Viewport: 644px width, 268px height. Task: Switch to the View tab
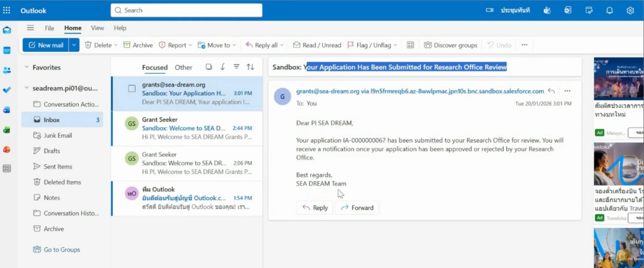click(97, 28)
